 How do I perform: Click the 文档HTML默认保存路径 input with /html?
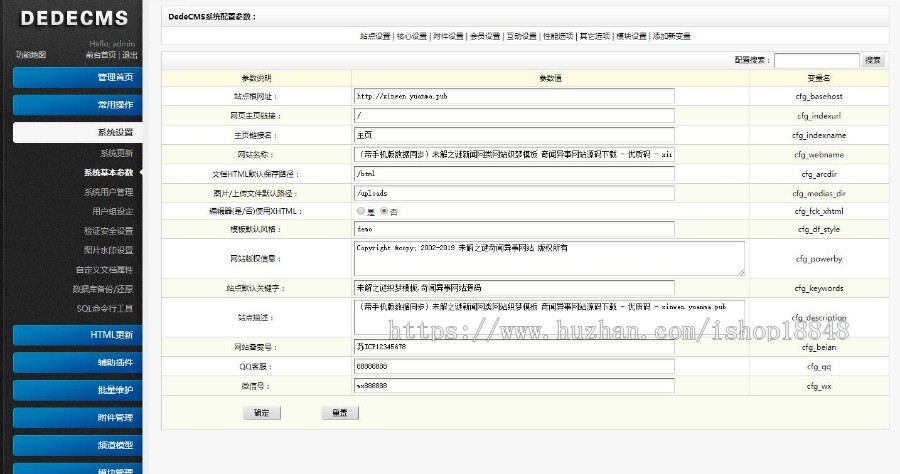click(x=514, y=174)
